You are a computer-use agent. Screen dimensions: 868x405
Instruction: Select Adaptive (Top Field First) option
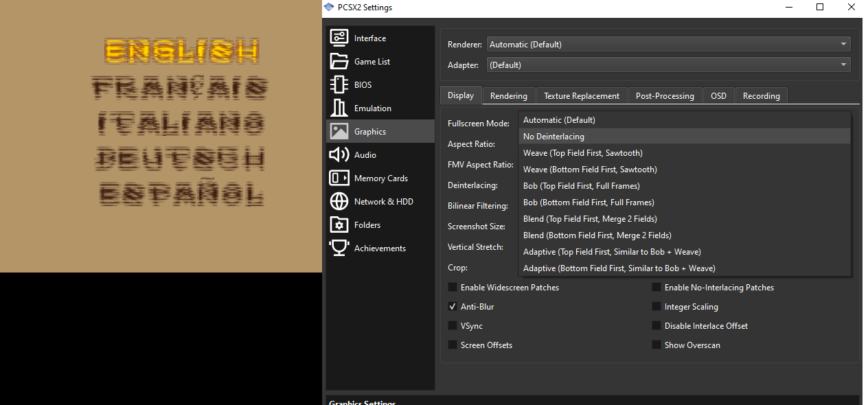685,252
